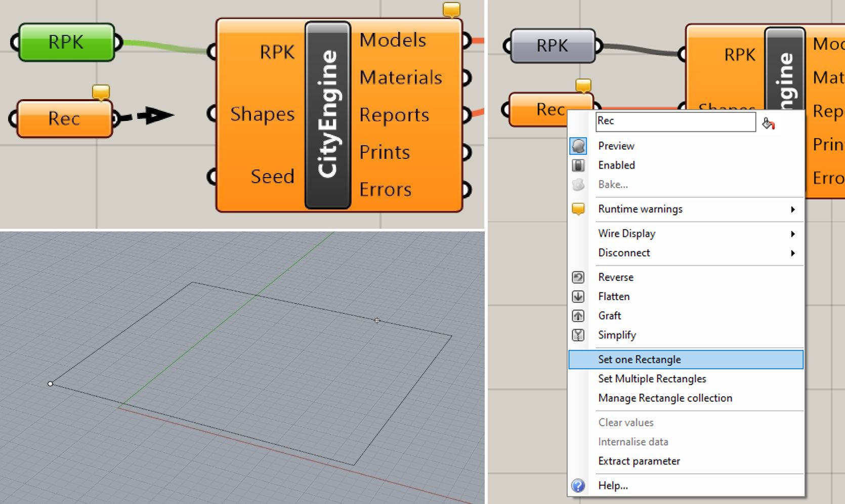Click the left CityEngine component title bar
Viewport: 845px width, 504px height.
tap(327, 115)
